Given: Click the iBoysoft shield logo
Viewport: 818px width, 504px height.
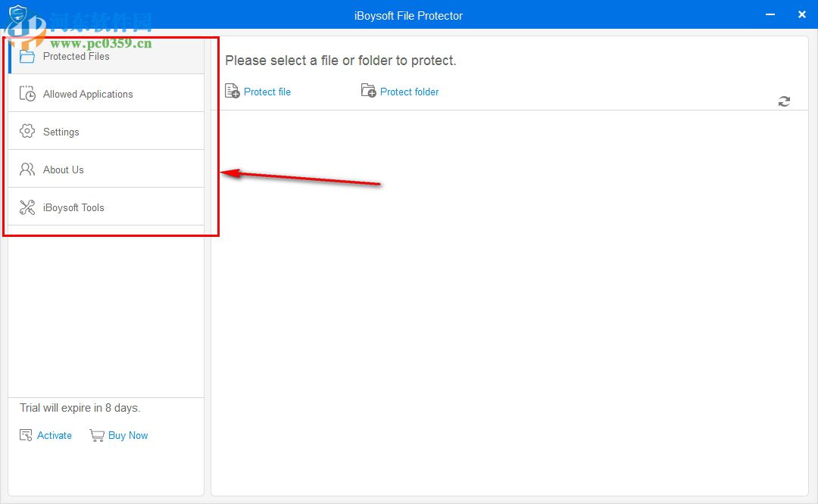Looking at the screenshot, I should 17,14.
